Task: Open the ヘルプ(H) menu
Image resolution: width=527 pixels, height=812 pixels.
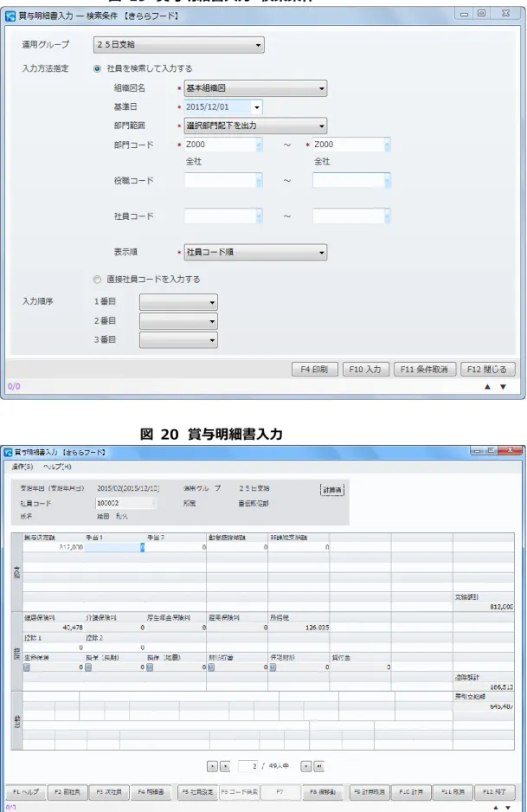Action: pos(57,467)
